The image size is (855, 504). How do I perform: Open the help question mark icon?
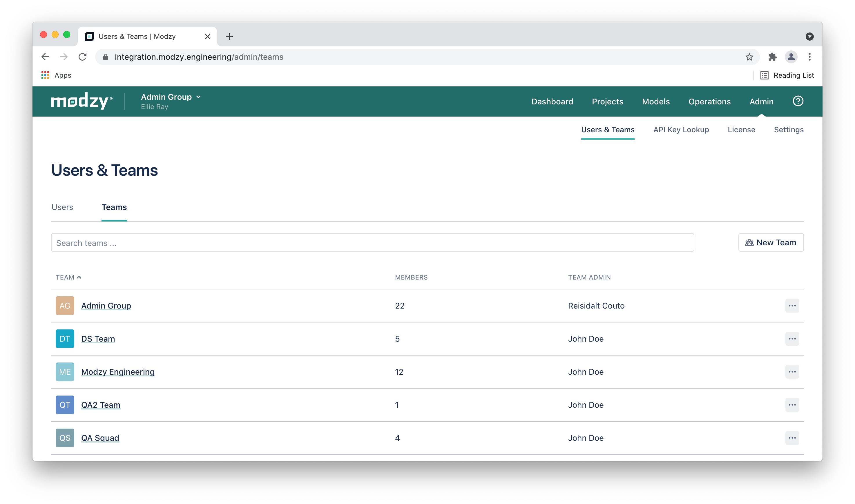[798, 101]
